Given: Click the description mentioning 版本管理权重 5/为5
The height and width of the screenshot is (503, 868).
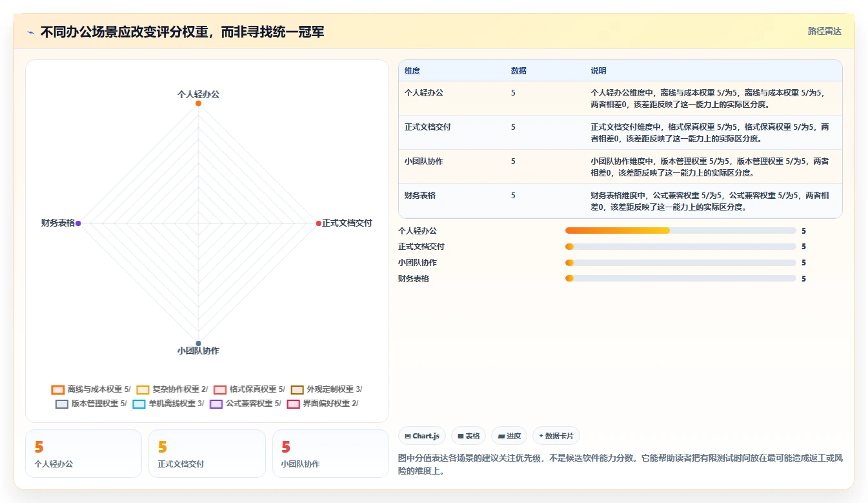Looking at the screenshot, I should click(x=710, y=167).
